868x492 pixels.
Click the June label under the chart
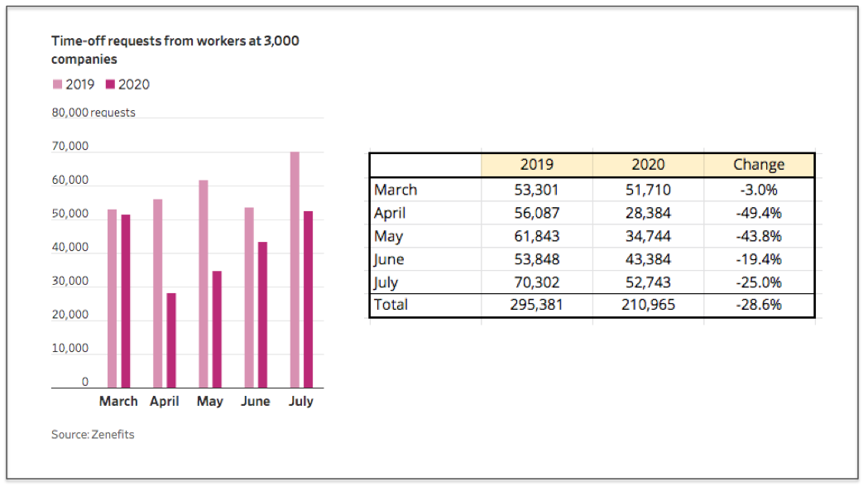point(255,401)
